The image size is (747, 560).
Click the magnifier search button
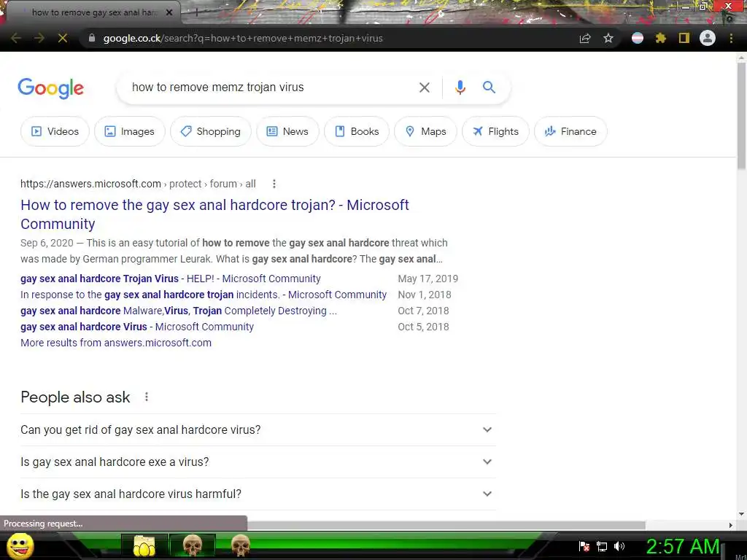[489, 87]
